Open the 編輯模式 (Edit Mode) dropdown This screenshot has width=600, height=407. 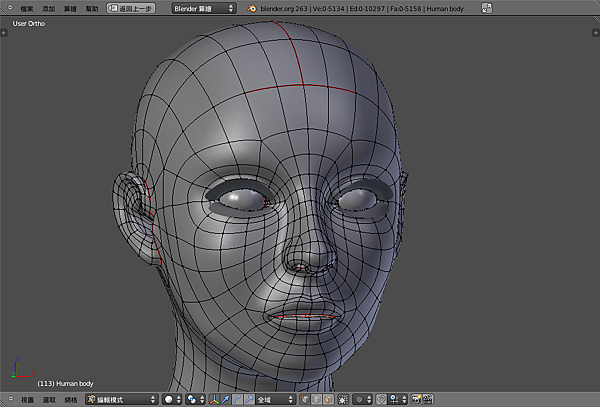coord(122,399)
